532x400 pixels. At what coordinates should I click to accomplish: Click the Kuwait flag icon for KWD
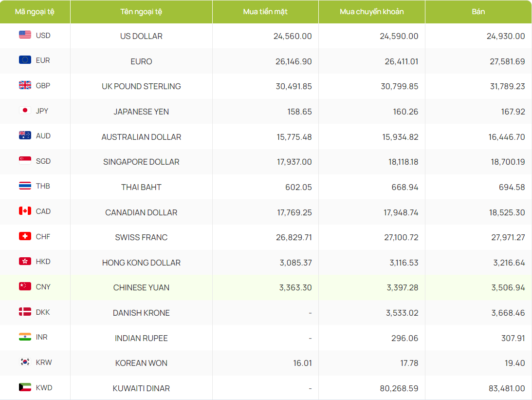[25, 387]
